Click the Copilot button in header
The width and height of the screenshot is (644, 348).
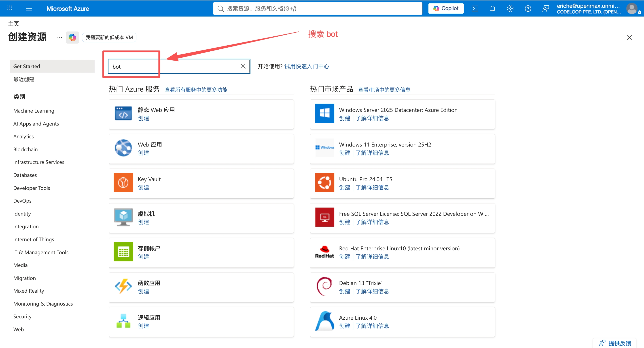coord(446,8)
